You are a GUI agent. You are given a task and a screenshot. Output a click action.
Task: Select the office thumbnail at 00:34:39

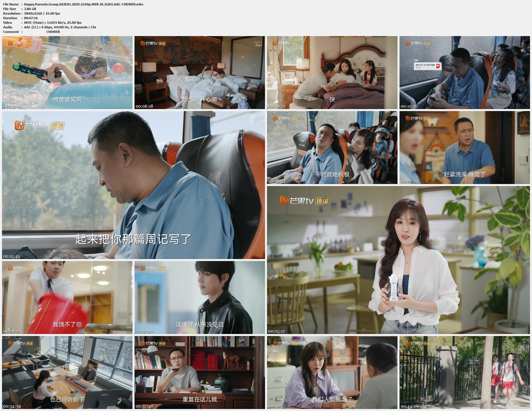point(67,372)
